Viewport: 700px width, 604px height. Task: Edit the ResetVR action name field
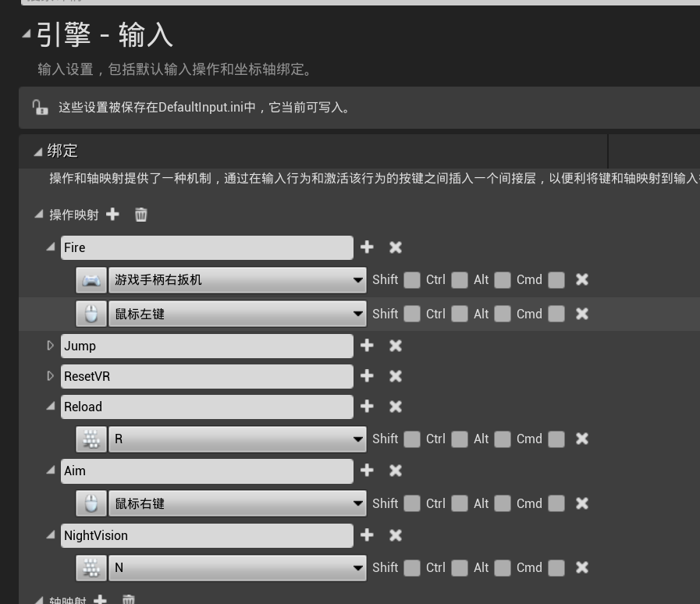207,376
